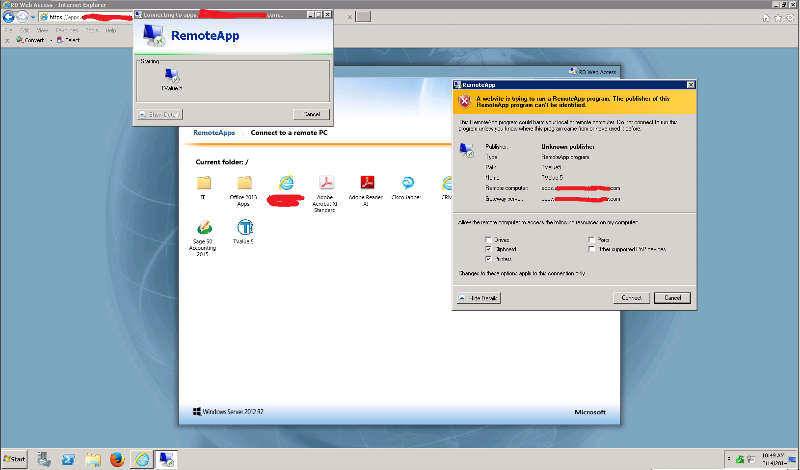Click the red shield warning icon
800x470 pixels.
click(x=464, y=102)
